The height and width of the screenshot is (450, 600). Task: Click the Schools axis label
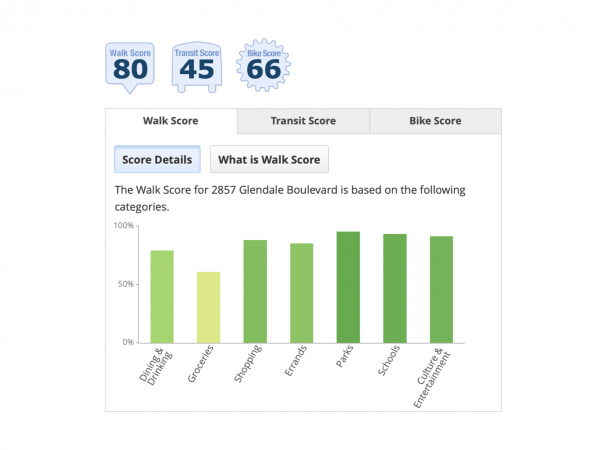click(389, 362)
